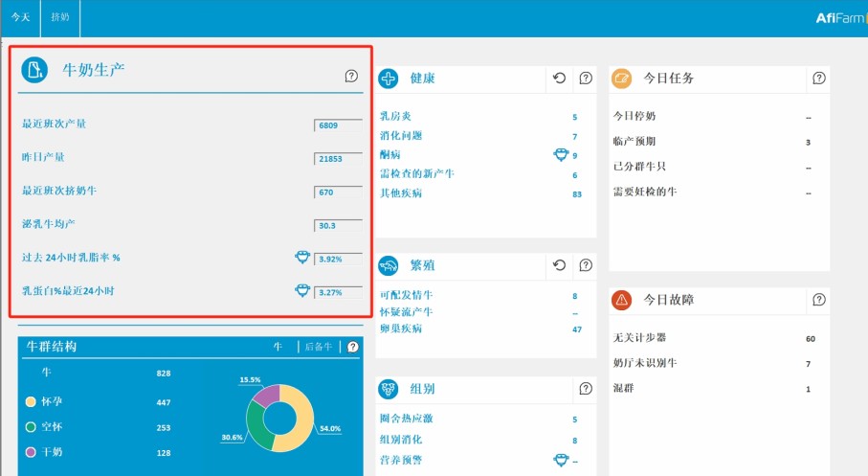This screenshot has height=476, width=868.
Task: Click the health (健康) cross icon
Action: click(x=389, y=79)
